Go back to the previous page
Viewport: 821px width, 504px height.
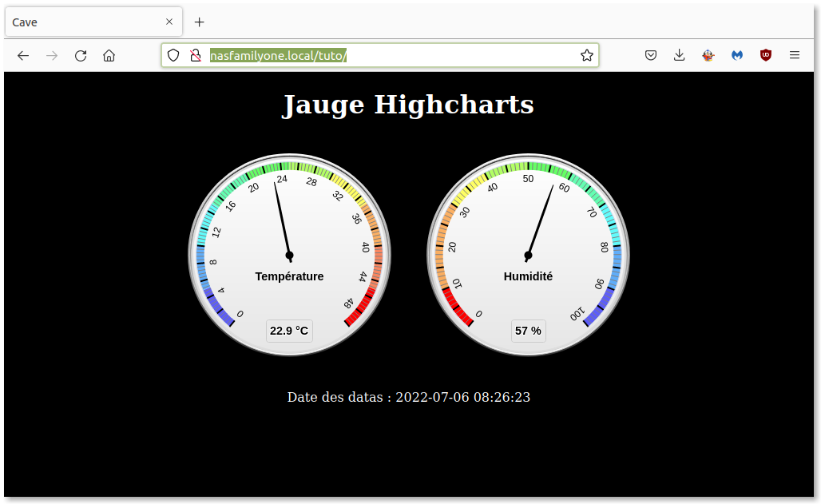[x=23, y=56]
